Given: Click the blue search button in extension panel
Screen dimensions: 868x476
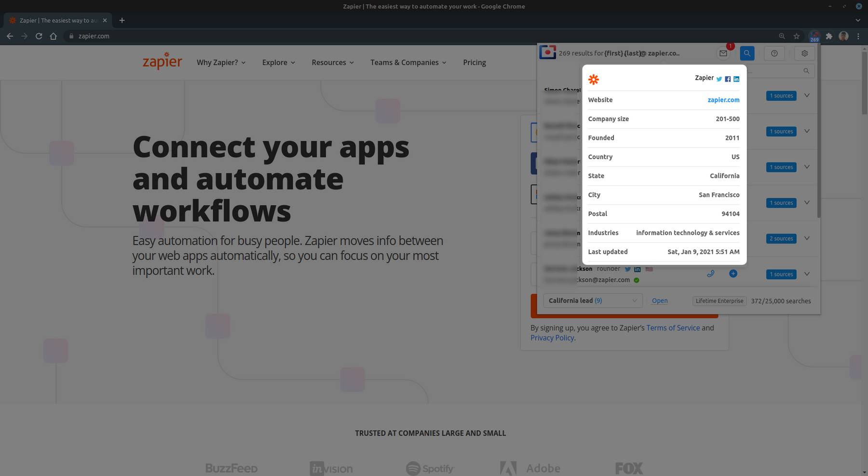Looking at the screenshot, I should click(x=747, y=54).
